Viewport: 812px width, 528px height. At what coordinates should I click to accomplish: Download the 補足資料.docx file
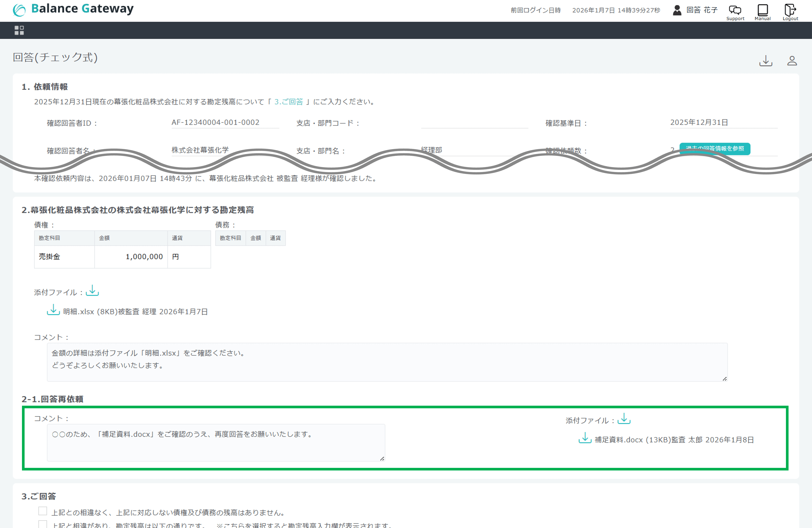coord(585,438)
